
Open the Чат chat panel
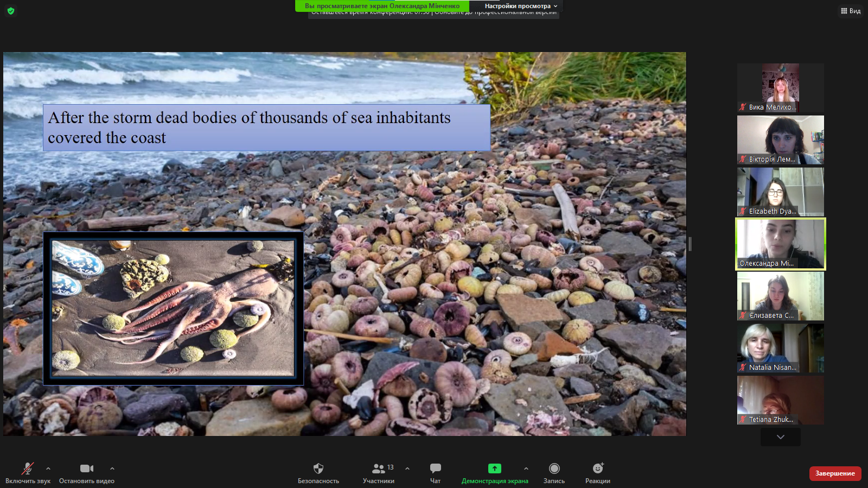tap(435, 473)
